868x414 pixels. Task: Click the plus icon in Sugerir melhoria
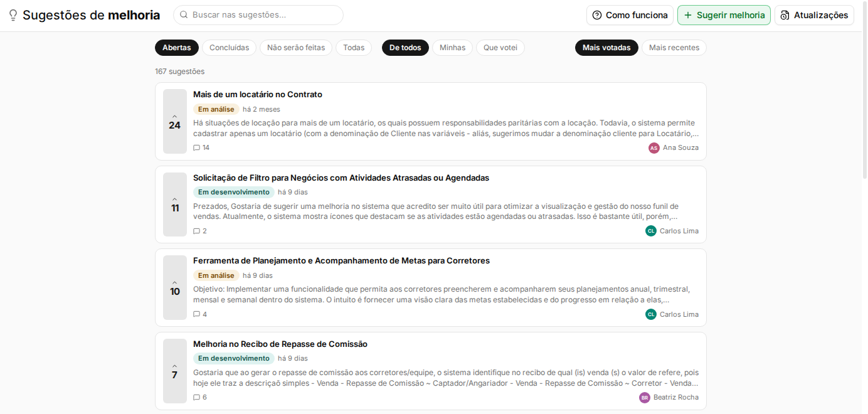(688, 15)
